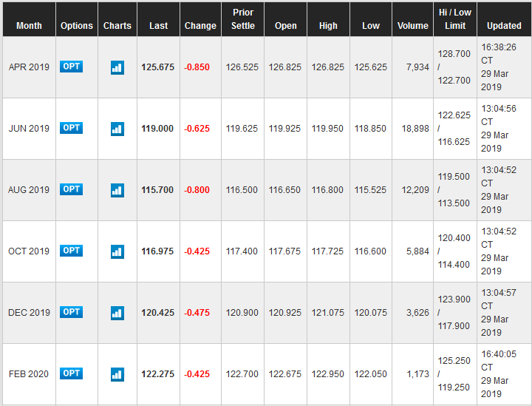The height and width of the screenshot is (406, 532).
Task: Open the chart icon for JUN 2019
Action: click(117, 129)
